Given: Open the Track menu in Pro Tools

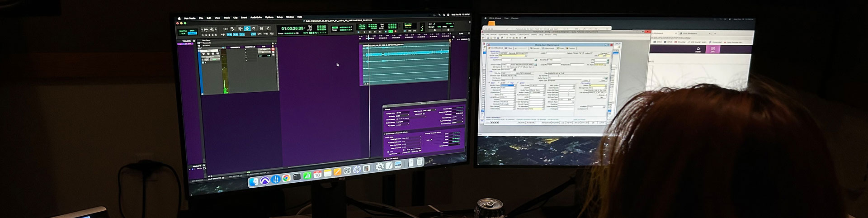Looking at the screenshot, I should click(227, 18).
